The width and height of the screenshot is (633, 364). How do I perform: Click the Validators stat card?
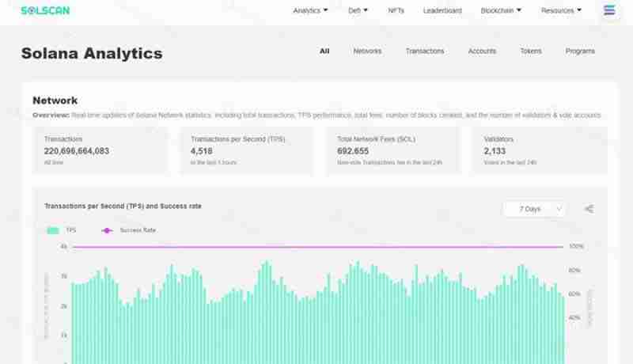click(x=540, y=150)
